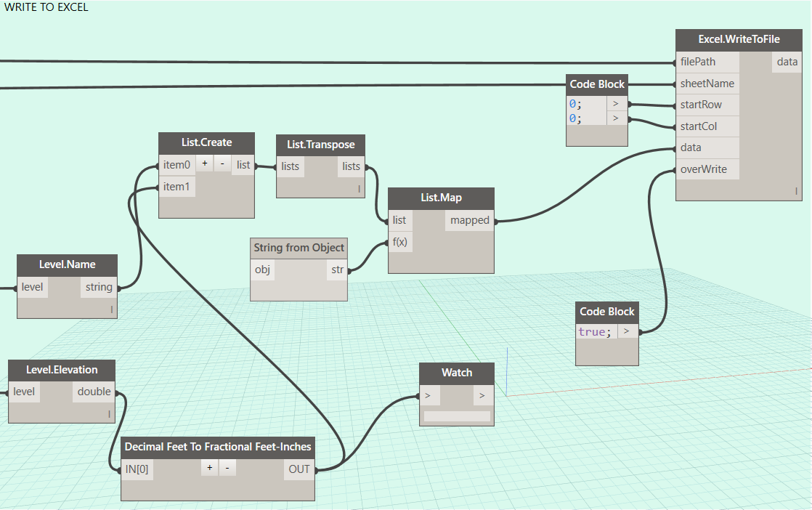Click the overWrite input port

click(707, 169)
